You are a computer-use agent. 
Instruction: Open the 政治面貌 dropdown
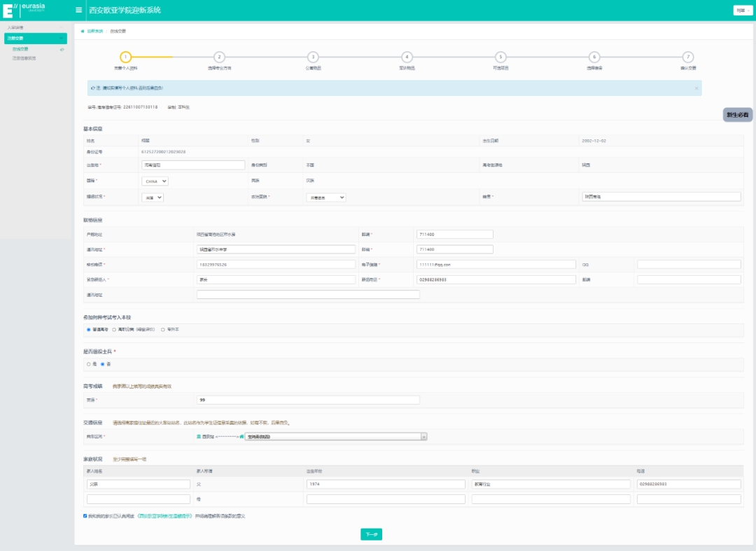pos(325,197)
